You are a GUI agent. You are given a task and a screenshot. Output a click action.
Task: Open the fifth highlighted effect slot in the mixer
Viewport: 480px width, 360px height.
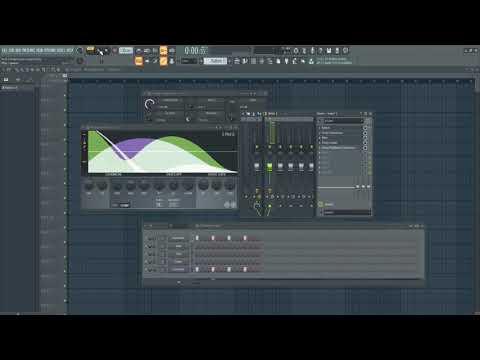click(341, 148)
